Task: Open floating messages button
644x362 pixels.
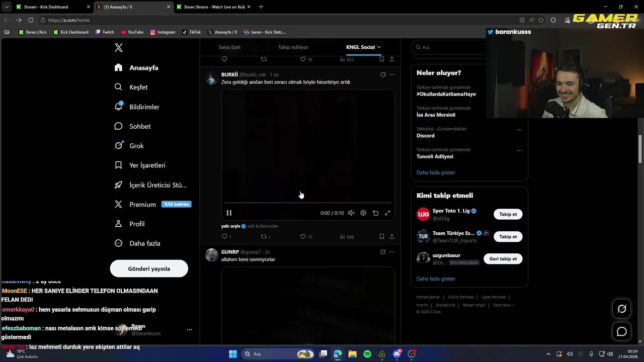Action: coord(622,331)
